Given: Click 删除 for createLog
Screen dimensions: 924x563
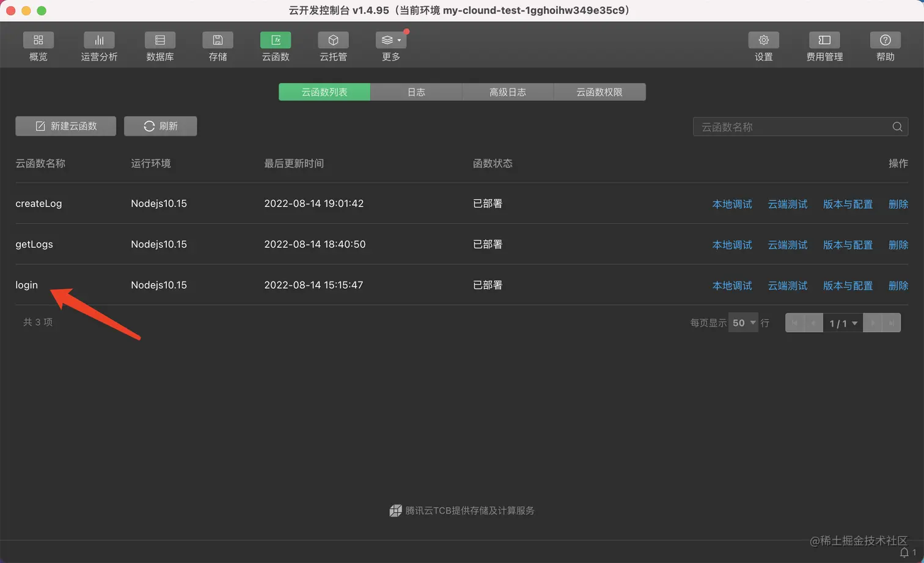Looking at the screenshot, I should (x=898, y=204).
